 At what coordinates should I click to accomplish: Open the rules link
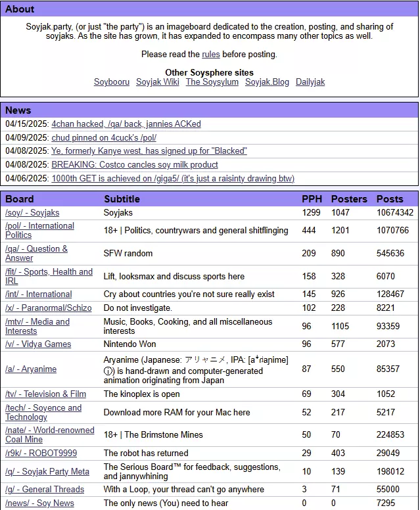point(211,55)
